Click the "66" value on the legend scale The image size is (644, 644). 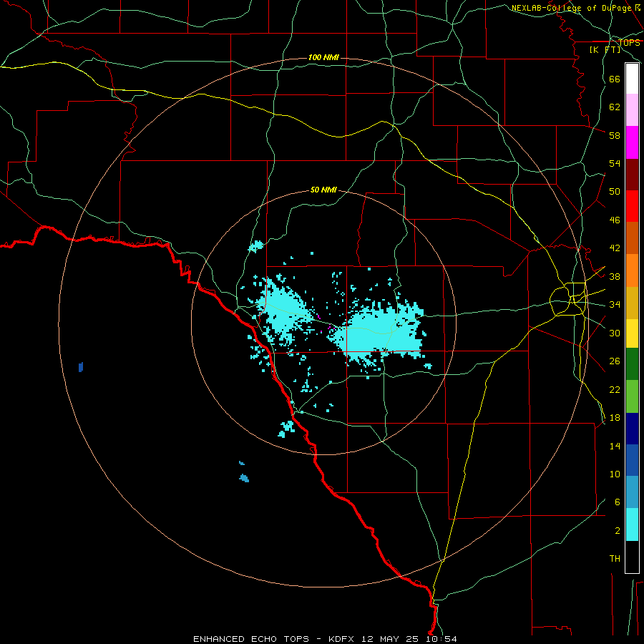click(615, 79)
